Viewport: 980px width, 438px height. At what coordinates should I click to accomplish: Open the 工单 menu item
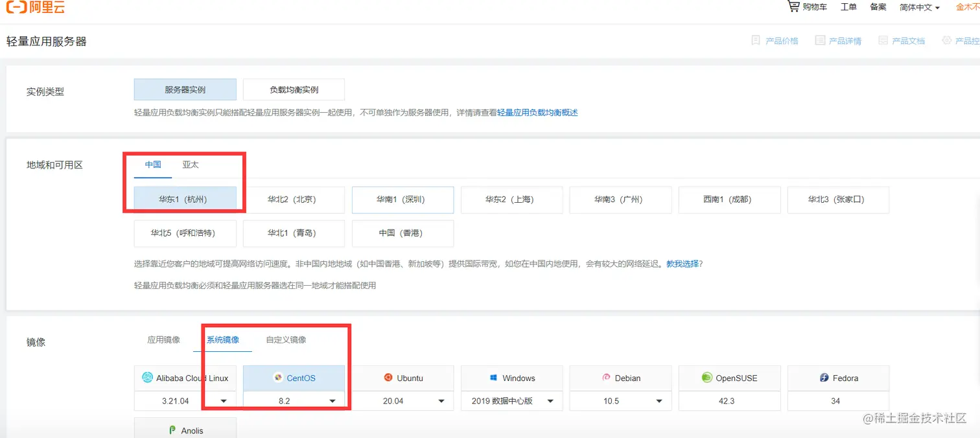[x=848, y=7]
